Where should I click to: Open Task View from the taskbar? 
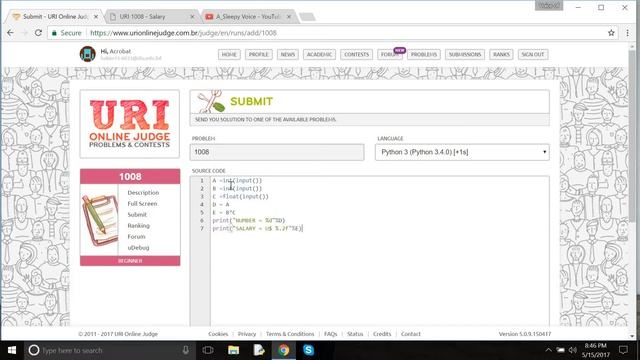pos(208,350)
